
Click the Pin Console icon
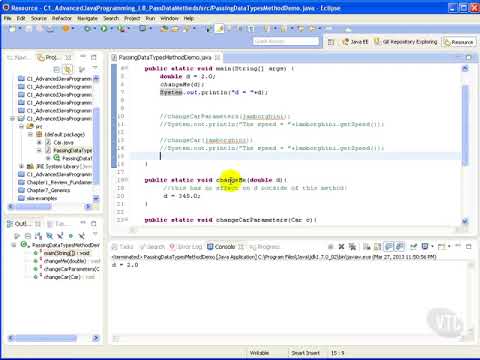tap(413, 247)
